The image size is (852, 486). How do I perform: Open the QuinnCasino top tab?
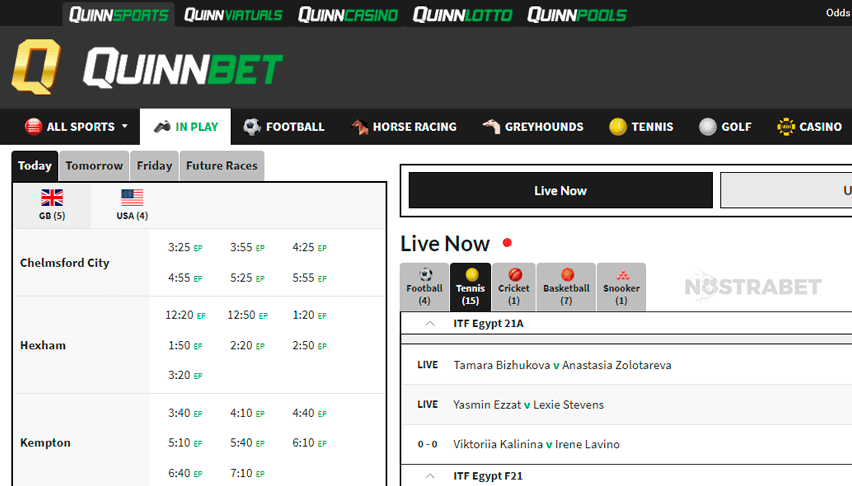coord(348,15)
